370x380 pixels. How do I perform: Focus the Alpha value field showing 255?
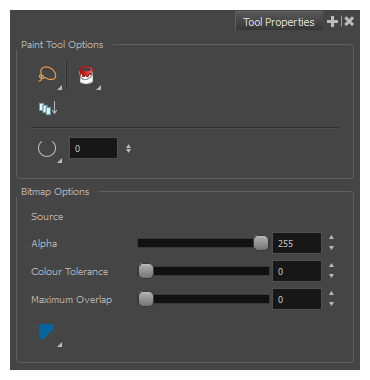[297, 243]
